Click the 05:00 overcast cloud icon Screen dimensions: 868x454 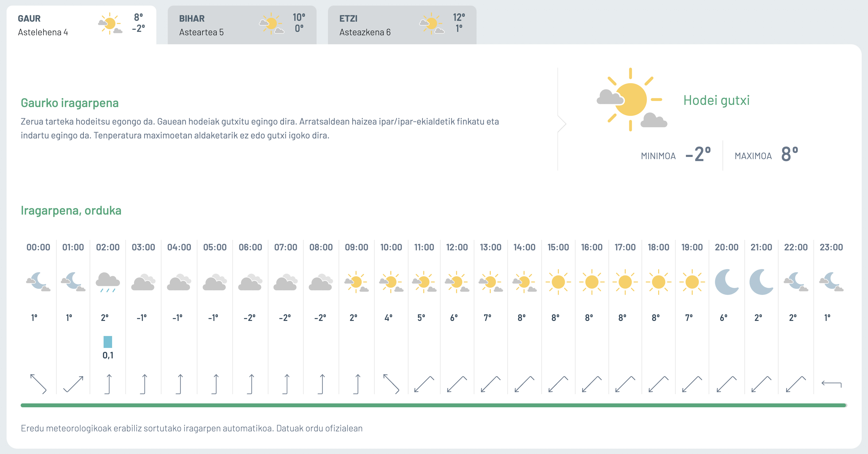[215, 282]
